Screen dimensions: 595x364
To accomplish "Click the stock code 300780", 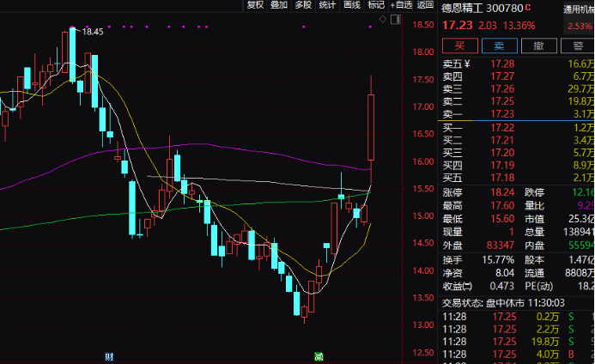I will point(504,9).
